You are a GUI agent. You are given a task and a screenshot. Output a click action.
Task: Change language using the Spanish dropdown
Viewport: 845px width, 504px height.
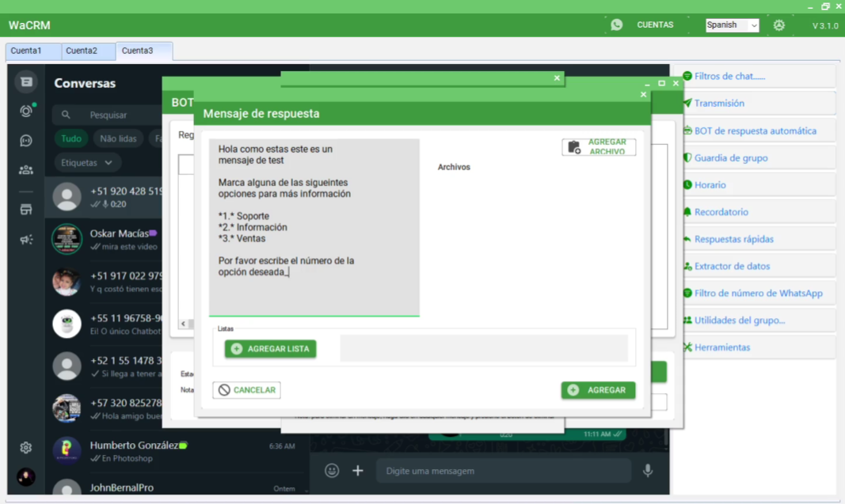tap(730, 25)
